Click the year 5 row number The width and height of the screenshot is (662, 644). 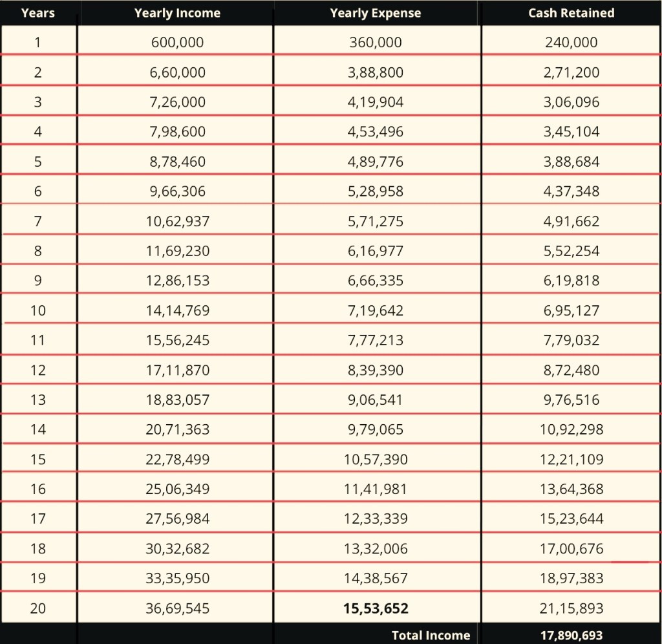[38, 162]
